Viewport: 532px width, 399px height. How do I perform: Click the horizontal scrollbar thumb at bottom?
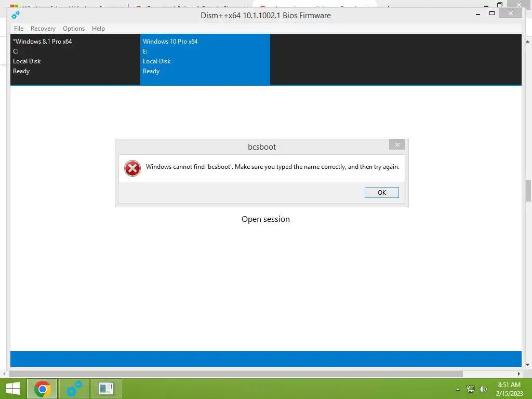pyautogui.click(x=236, y=374)
